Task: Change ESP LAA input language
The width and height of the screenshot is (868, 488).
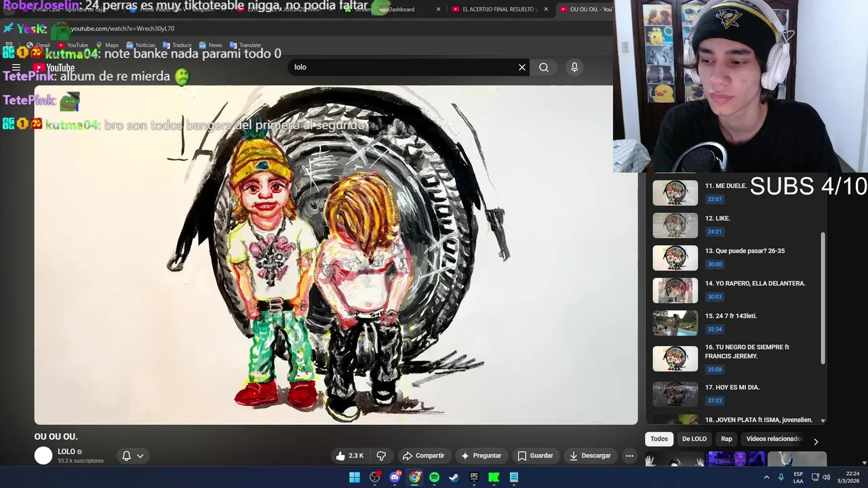Action: pyautogui.click(x=798, y=477)
